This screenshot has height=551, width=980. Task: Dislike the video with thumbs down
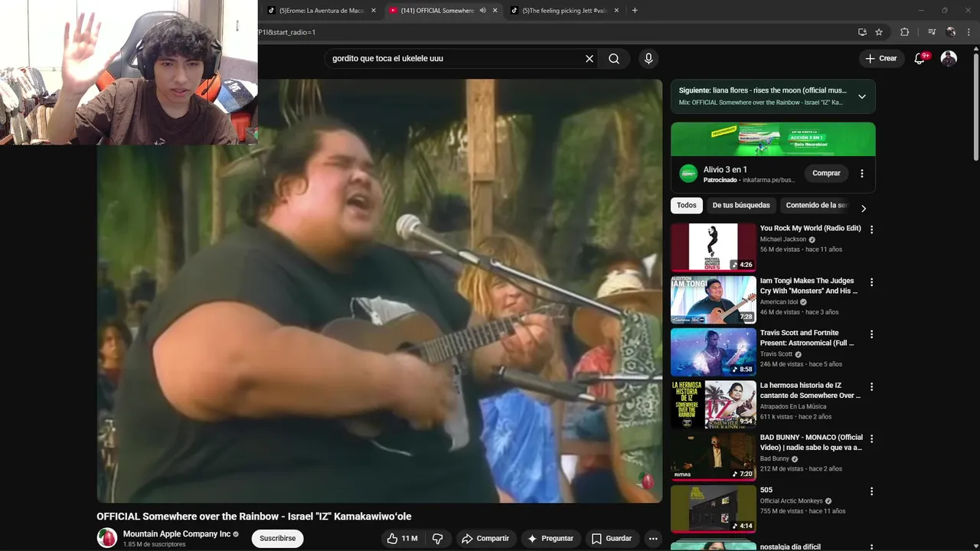[438, 539]
